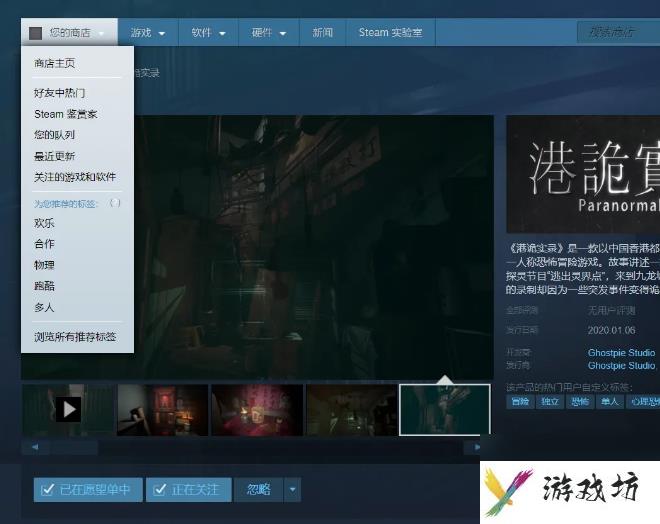This screenshot has width=660, height=524.
Task: Click the avatar icon beside 您的商店
Action: point(35,33)
